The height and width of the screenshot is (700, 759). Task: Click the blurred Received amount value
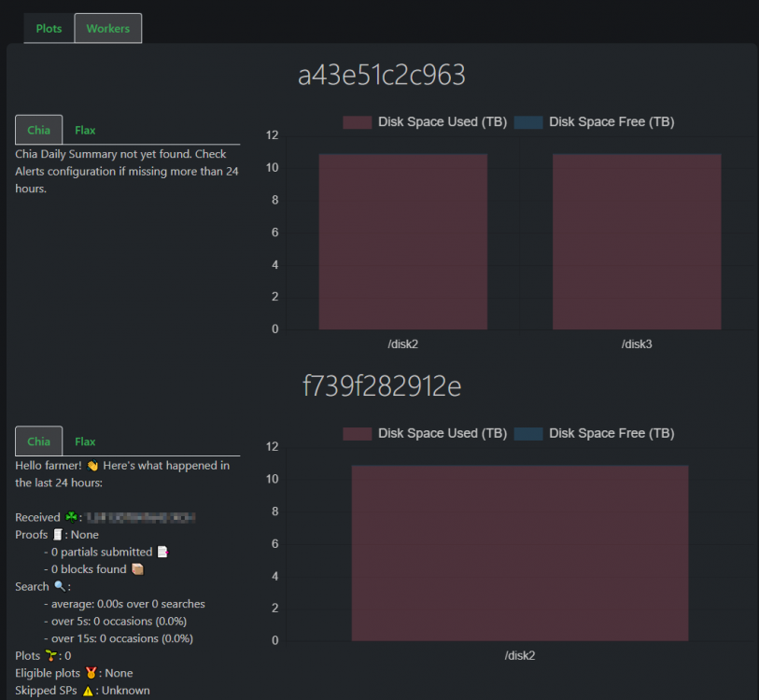[x=141, y=517]
